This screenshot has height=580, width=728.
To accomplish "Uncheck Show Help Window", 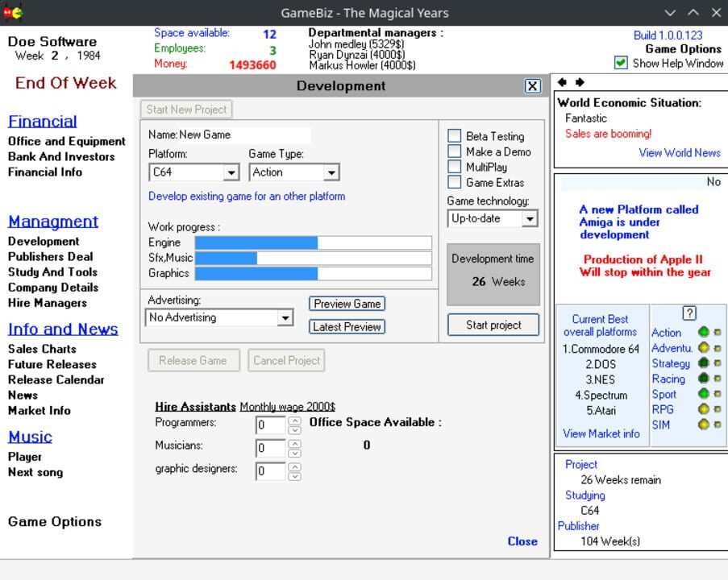I will (621, 63).
